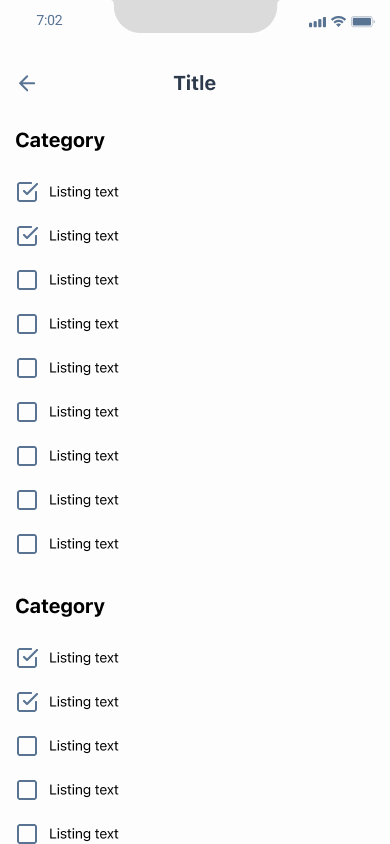The height and width of the screenshot is (844, 390).
Task: Check the fourth checkbox in first Category
Action: 27,325
